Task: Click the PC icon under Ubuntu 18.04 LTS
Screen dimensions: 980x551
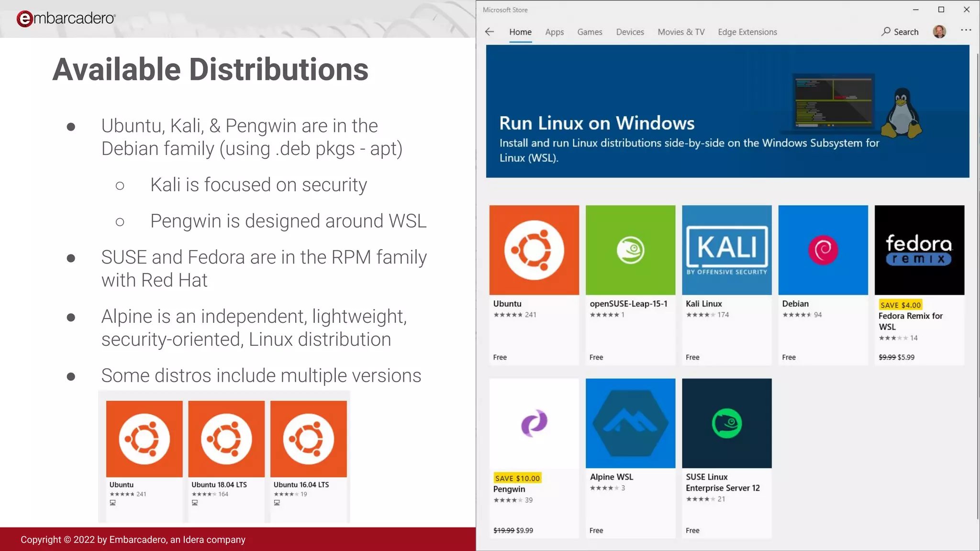Action: tap(195, 503)
